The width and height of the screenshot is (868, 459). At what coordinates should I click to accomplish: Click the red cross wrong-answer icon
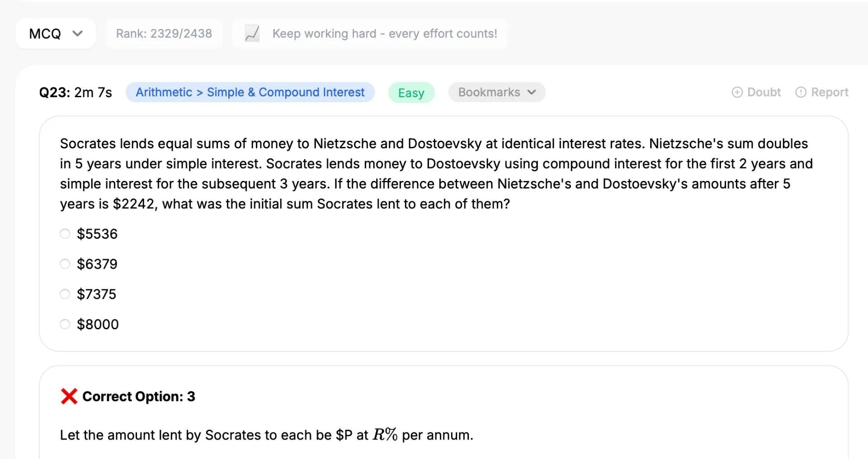pyautogui.click(x=69, y=396)
